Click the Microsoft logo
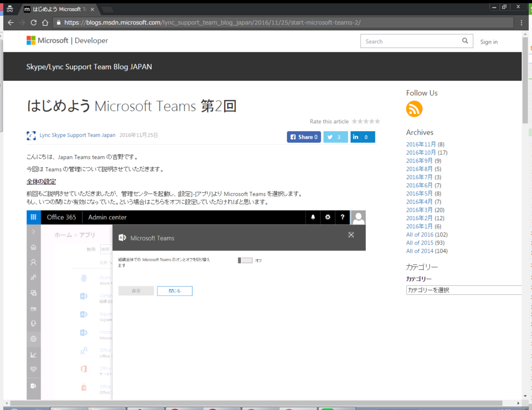 pos(31,40)
